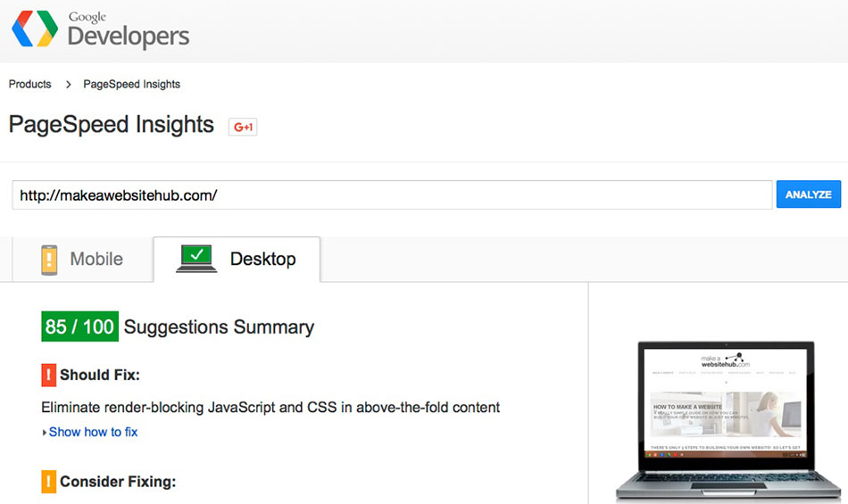Click the green 85 / 100 score badge

80,326
